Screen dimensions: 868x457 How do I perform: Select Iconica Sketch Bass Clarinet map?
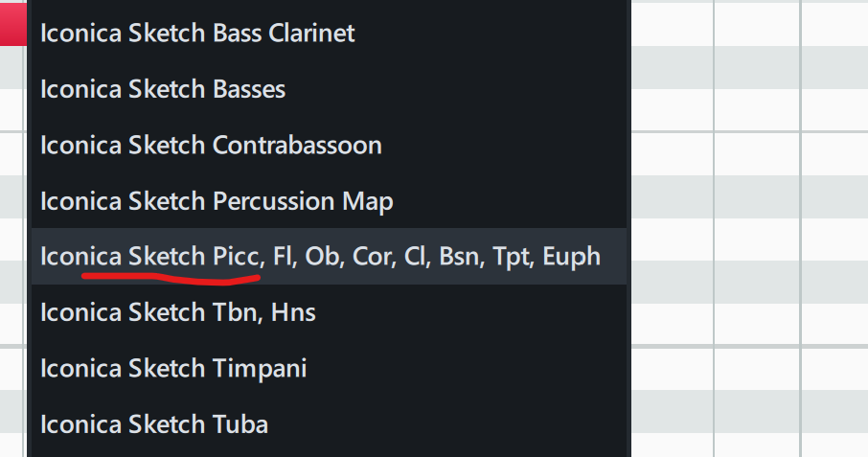tap(197, 34)
